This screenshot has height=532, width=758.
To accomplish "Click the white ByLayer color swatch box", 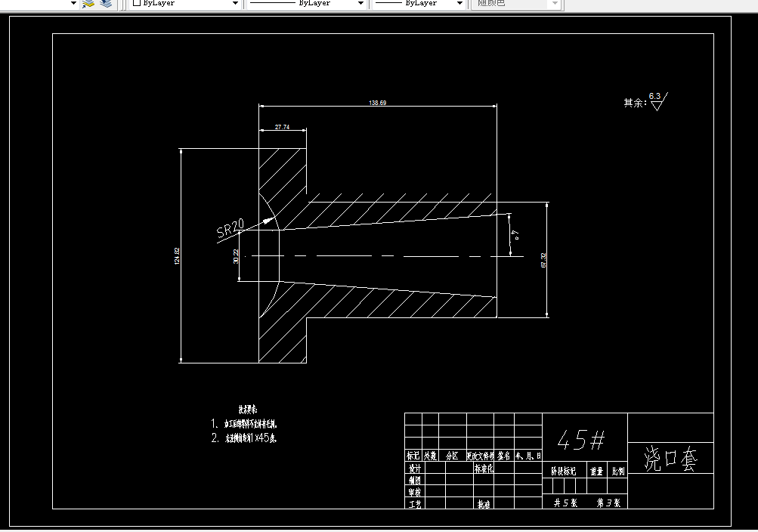I will click(137, 3).
